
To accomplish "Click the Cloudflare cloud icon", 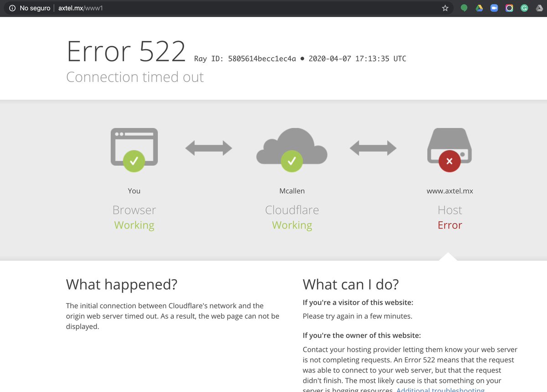I will pos(292,150).
